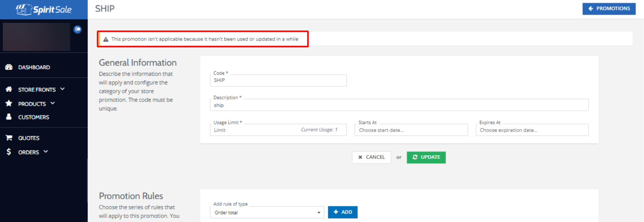Click the Customers person icon
This screenshot has width=644, height=222.
[9, 117]
